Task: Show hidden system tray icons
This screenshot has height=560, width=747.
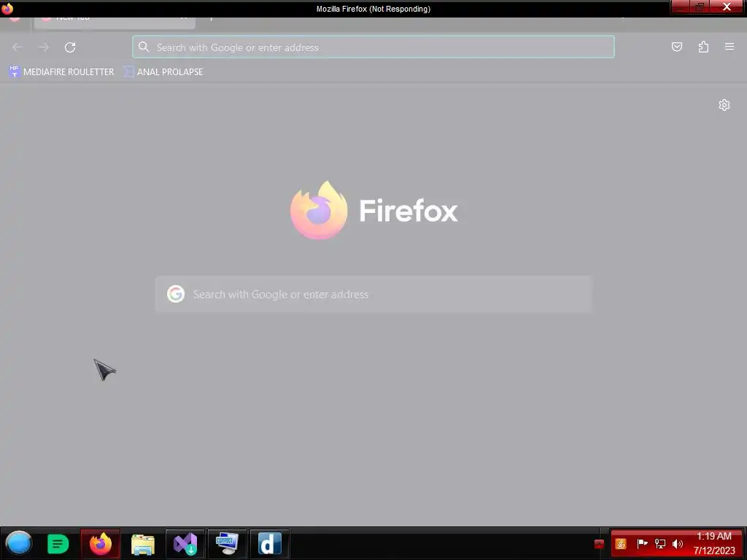Action: coord(600,544)
